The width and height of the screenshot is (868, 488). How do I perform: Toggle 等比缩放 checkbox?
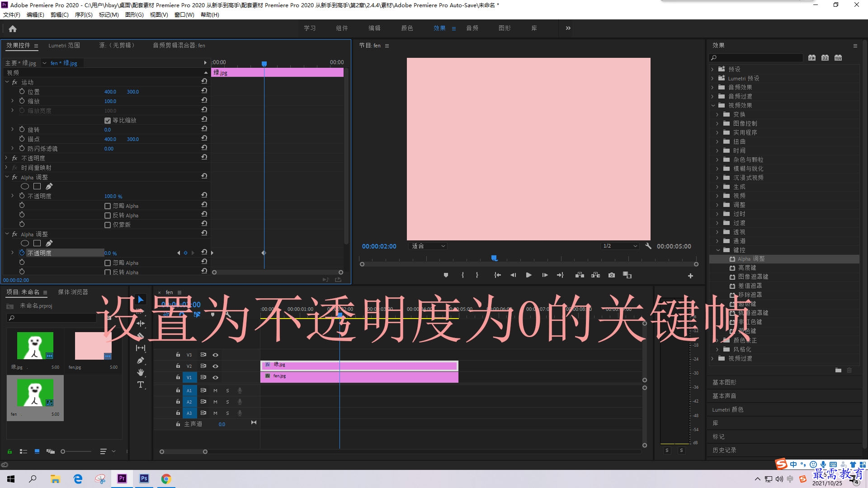pyautogui.click(x=108, y=121)
